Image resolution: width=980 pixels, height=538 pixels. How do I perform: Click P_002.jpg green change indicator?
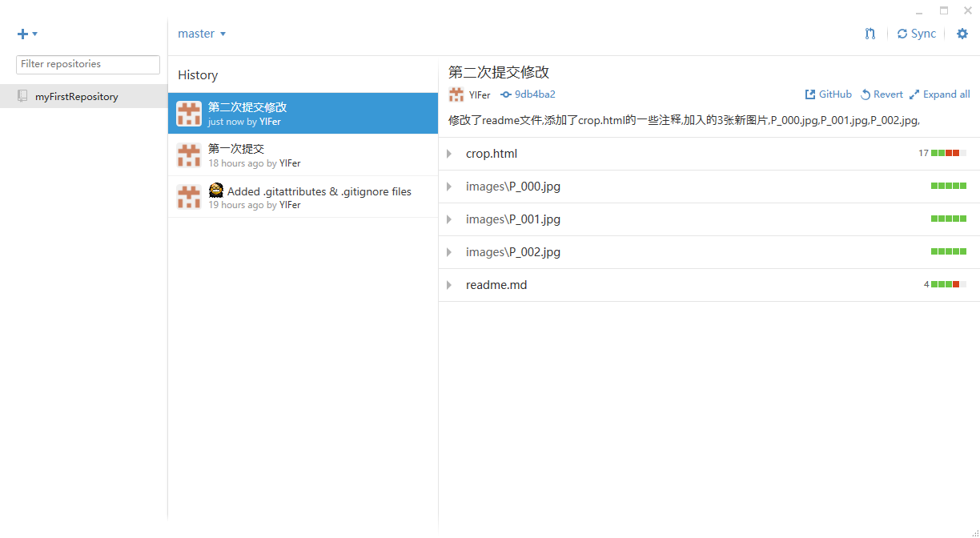tap(949, 251)
